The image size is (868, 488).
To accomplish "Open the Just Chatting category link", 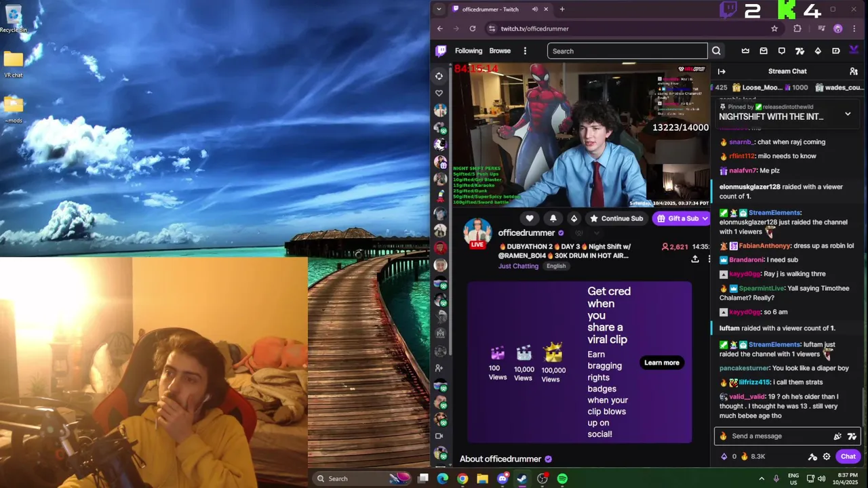I will click(x=518, y=266).
